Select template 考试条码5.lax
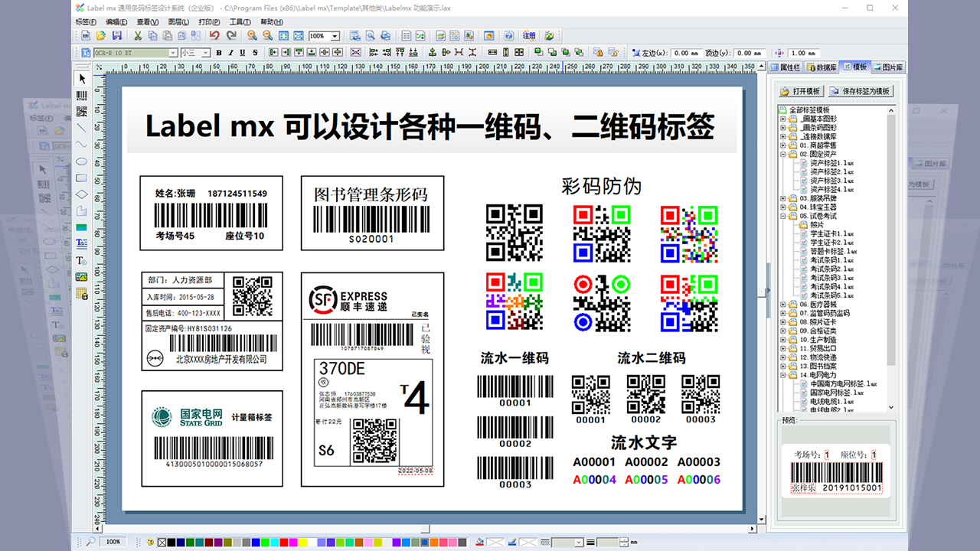The image size is (980, 551). (x=832, y=295)
